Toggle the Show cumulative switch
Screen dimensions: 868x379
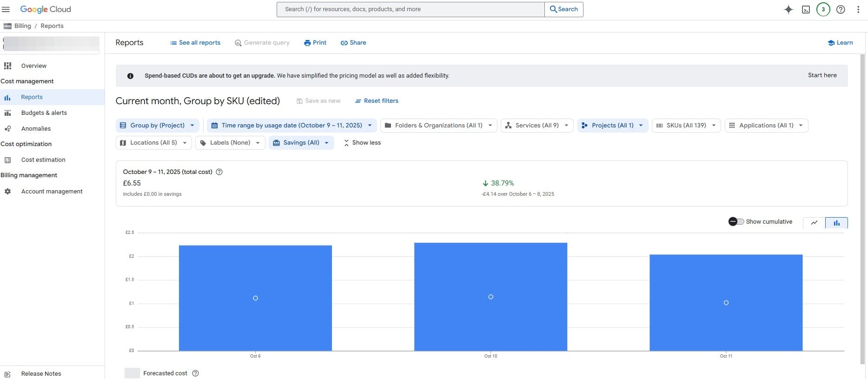pyautogui.click(x=736, y=221)
